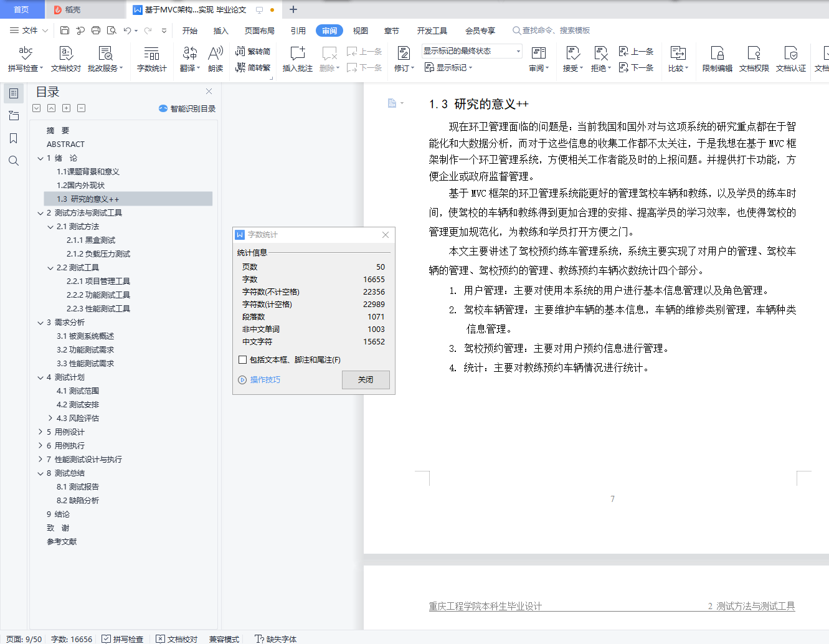Click the Print icon in quick toolbar
Screen dimensions: 829x644
[x=96, y=30]
